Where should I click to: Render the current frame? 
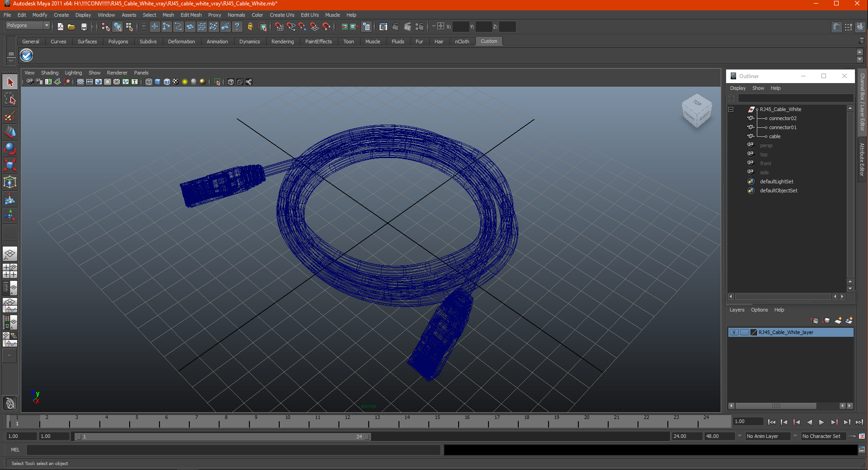point(395,27)
